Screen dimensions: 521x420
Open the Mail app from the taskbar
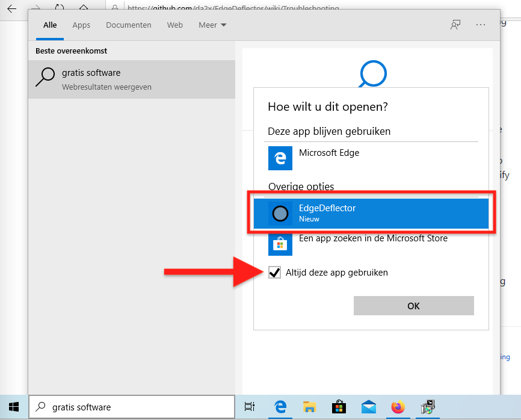[x=368, y=407]
